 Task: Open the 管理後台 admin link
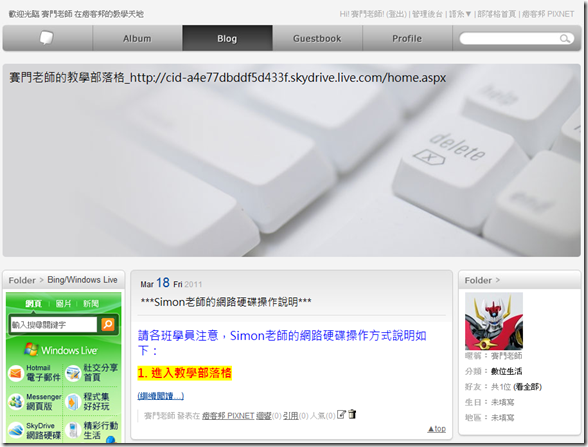click(x=428, y=14)
